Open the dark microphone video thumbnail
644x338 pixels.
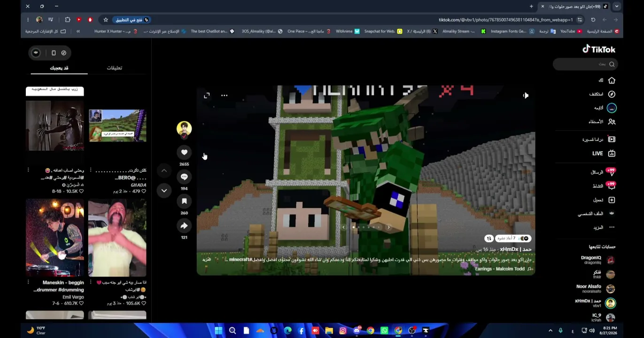click(x=55, y=126)
